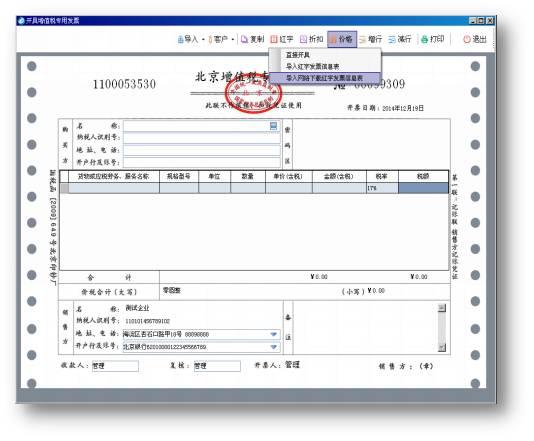Image resolution: width=534 pixels, height=441 pixels.
Task: Click buyer 纳税人识别号 input field
Action: tap(202, 138)
